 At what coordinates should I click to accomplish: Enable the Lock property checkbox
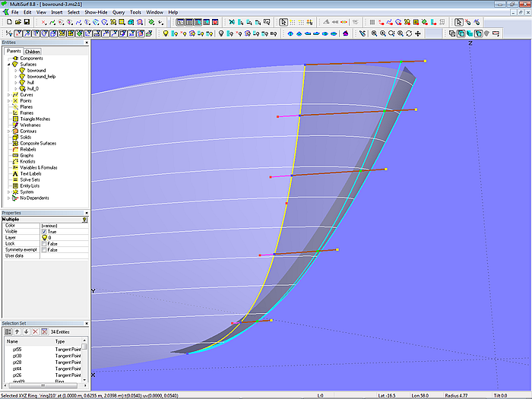click(x=44, y=244)
